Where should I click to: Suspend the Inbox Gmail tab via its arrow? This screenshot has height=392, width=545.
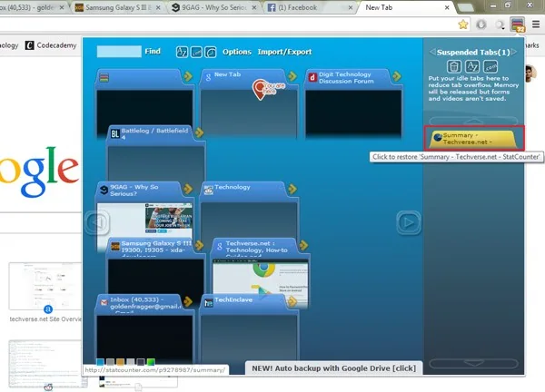188,301
